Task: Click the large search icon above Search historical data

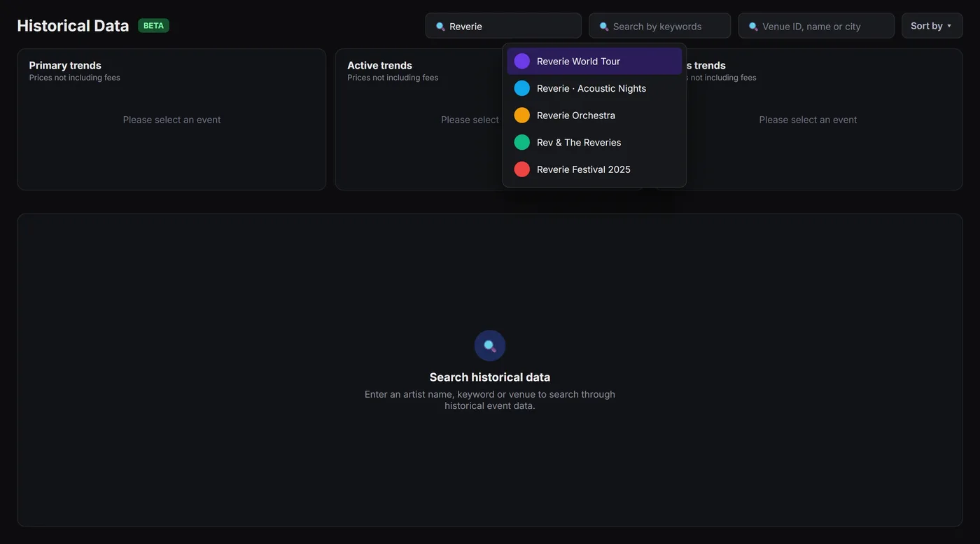Action: [490, 346]
